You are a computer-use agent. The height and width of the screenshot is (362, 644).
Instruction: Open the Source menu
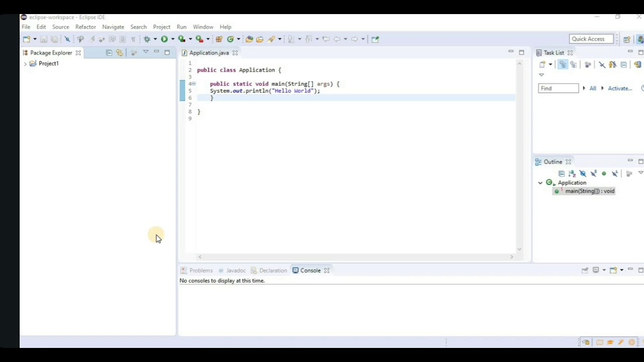pyautogui.click(x=60, y=27)
